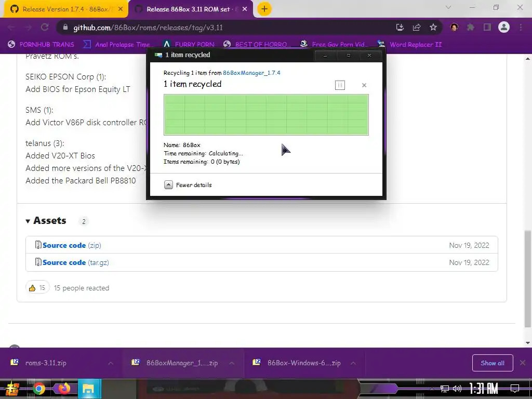This screenshot has height=399, width=532.
Task: Open the Windows Start menu
Action: (11, 389)
